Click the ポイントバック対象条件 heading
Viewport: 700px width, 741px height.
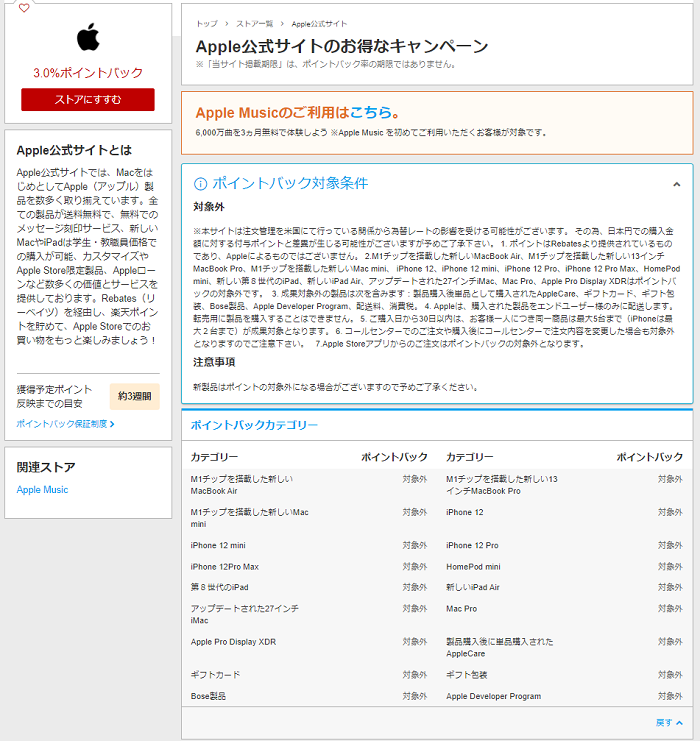pos(290,183)
